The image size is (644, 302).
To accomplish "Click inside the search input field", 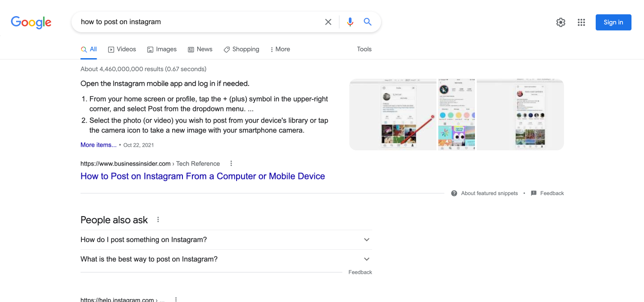I will [x=199, y=22].
